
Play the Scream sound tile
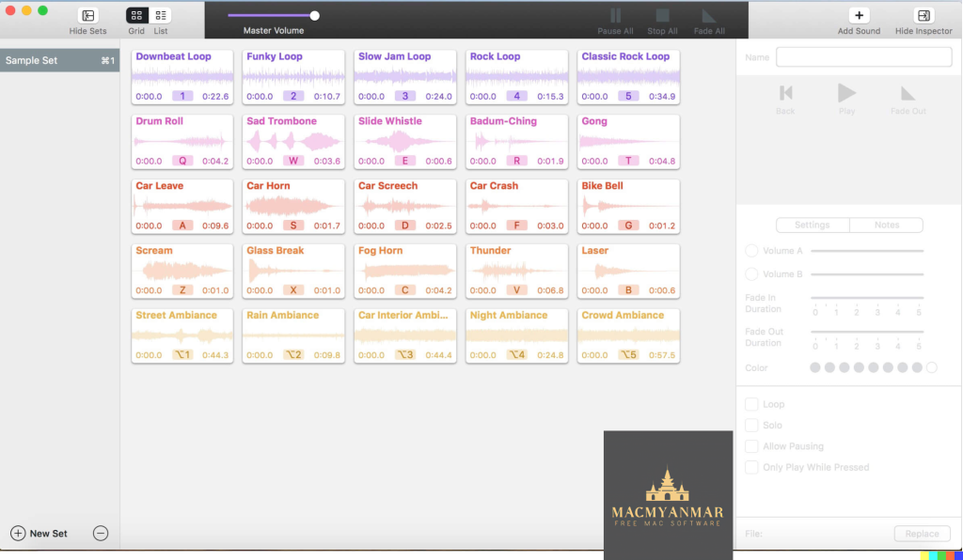point(182,272)
